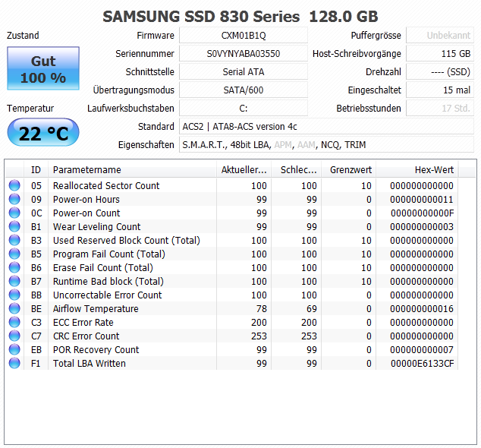Click the Grenzwert column header
The width and height of the screenshot is (481, 448).
click(x=349, y=170)
